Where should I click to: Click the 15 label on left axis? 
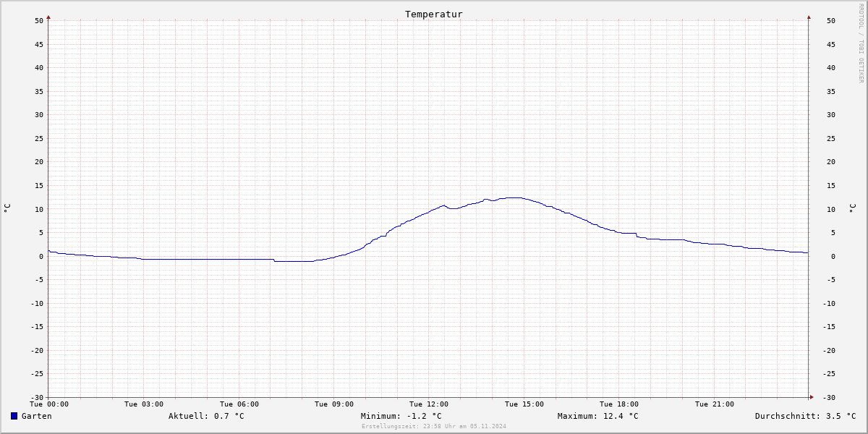[39, 185]
